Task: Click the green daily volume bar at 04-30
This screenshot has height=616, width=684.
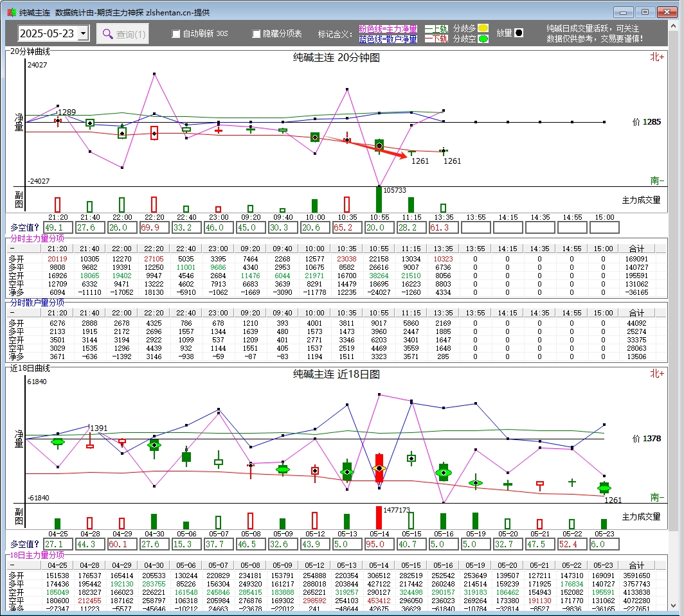Action: (154, 522)
